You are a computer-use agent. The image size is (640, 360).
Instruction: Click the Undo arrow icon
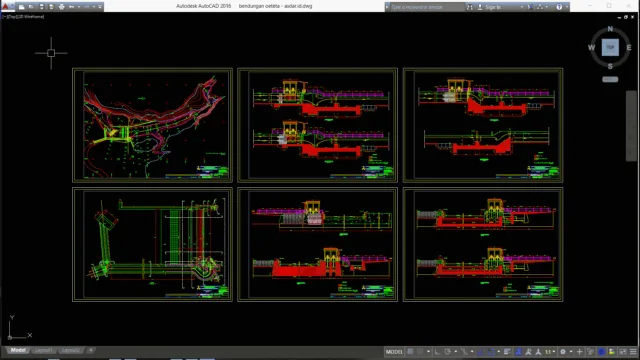click(x=71, y=7)
